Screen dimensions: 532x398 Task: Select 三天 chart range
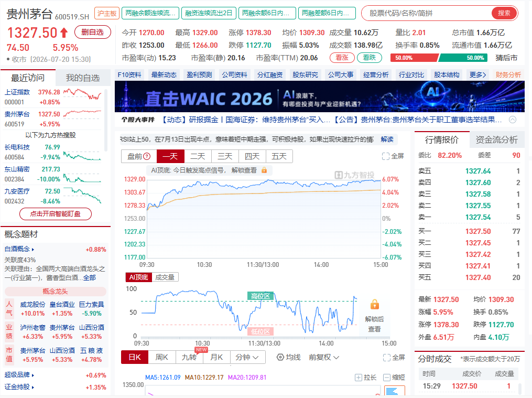pyautogui.click(x=225, y=156)
